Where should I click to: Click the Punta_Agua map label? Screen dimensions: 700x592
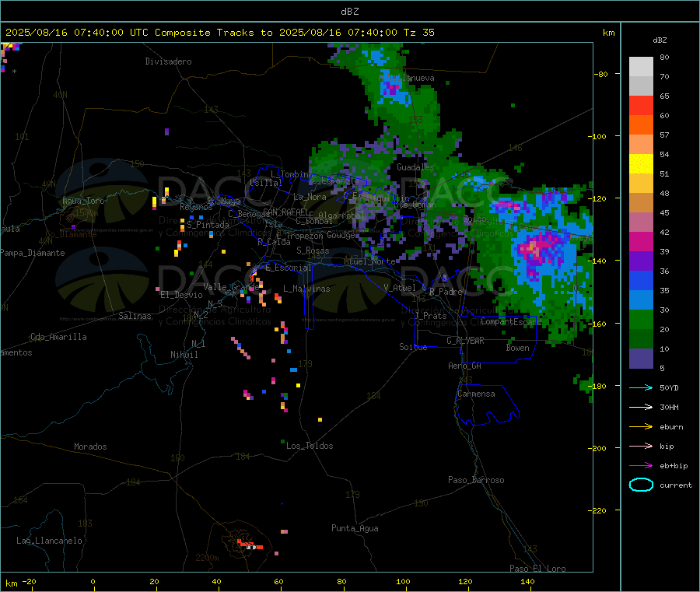[x=355, y=528]
